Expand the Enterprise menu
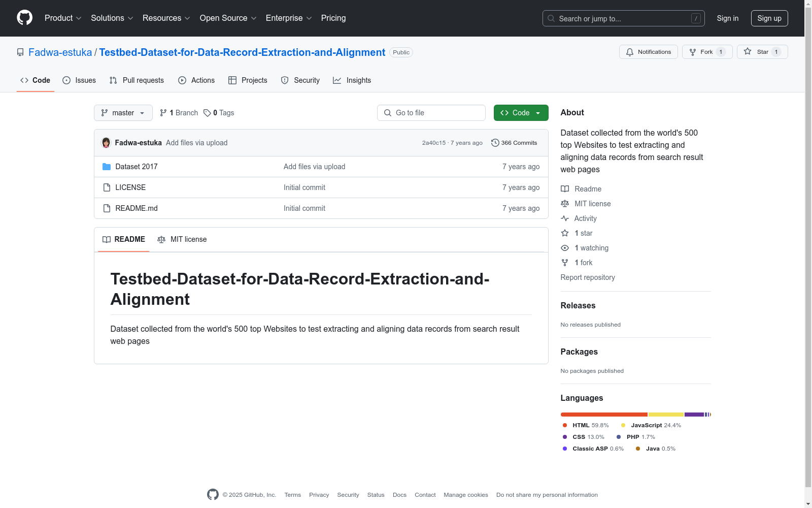 click(x=289, y=18)
